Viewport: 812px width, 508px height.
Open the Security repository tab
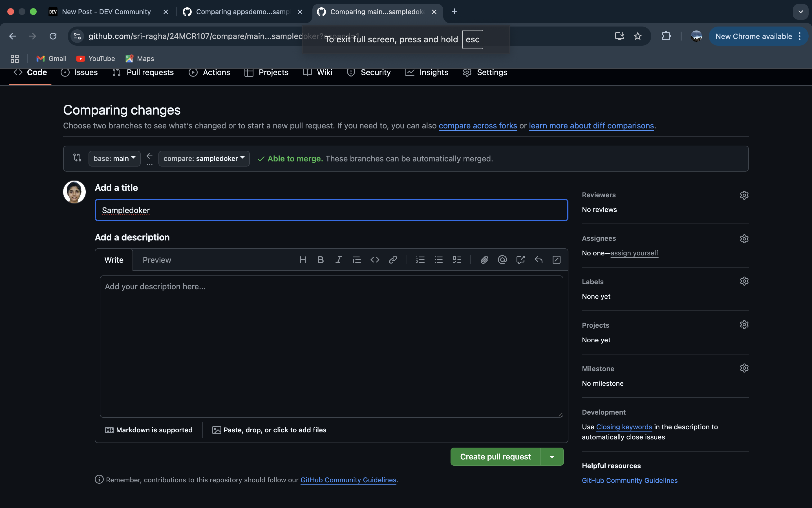[369, 72]
